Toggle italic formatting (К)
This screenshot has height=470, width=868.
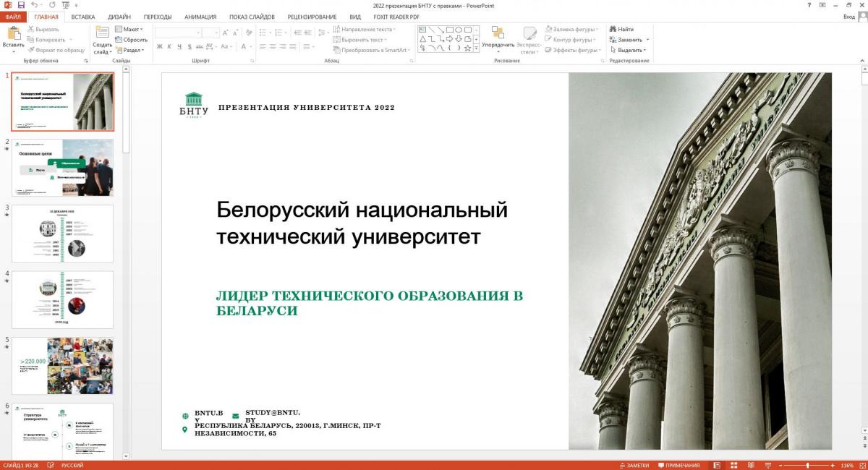[169, 46]
